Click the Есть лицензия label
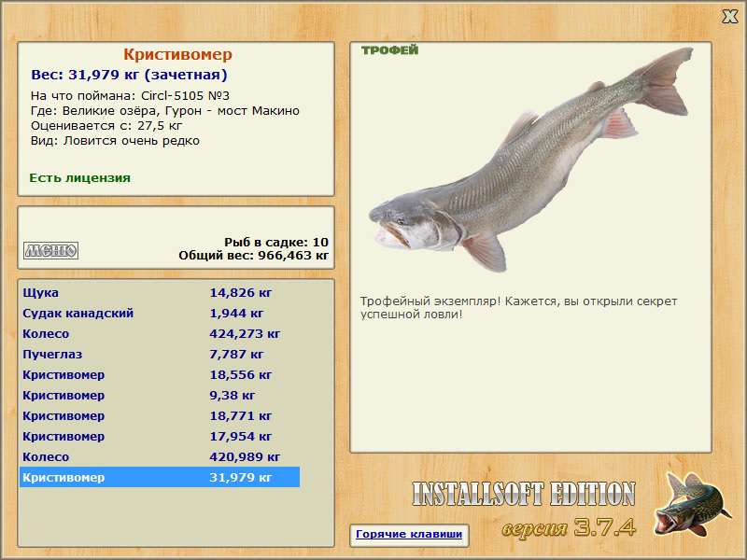The height and width of the screenshot is (560, 747). click(x=80, y=177)
